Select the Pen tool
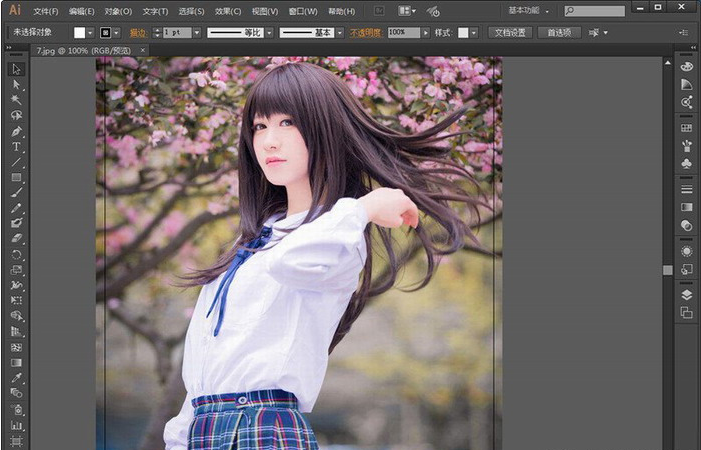The image size is (701, 450). click(x=16, y=131)
